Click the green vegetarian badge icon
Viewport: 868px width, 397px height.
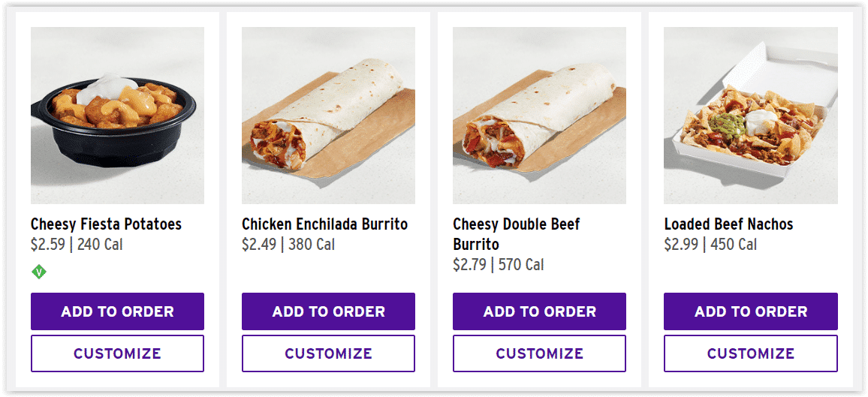tap(39, 272)
